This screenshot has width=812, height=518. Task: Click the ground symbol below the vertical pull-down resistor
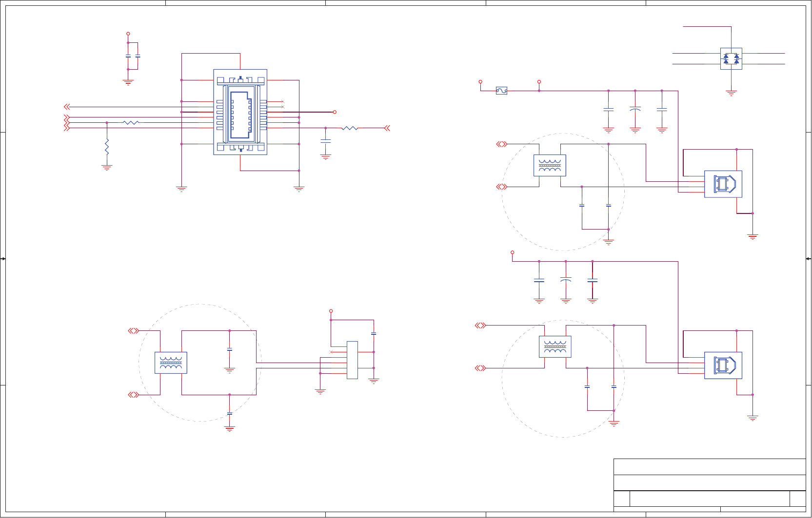click(x=107, y=168)
